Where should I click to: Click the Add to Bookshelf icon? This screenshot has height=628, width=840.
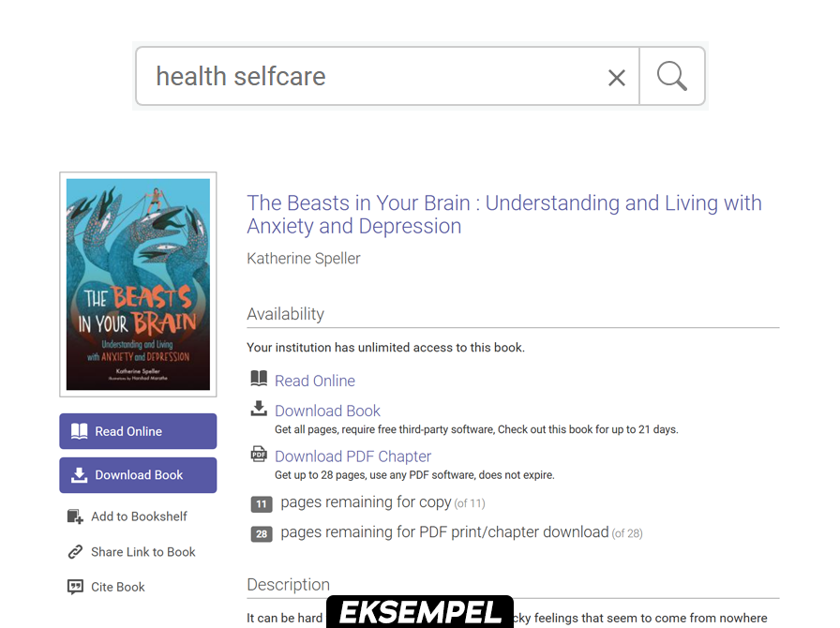click(x=76, y=516)
